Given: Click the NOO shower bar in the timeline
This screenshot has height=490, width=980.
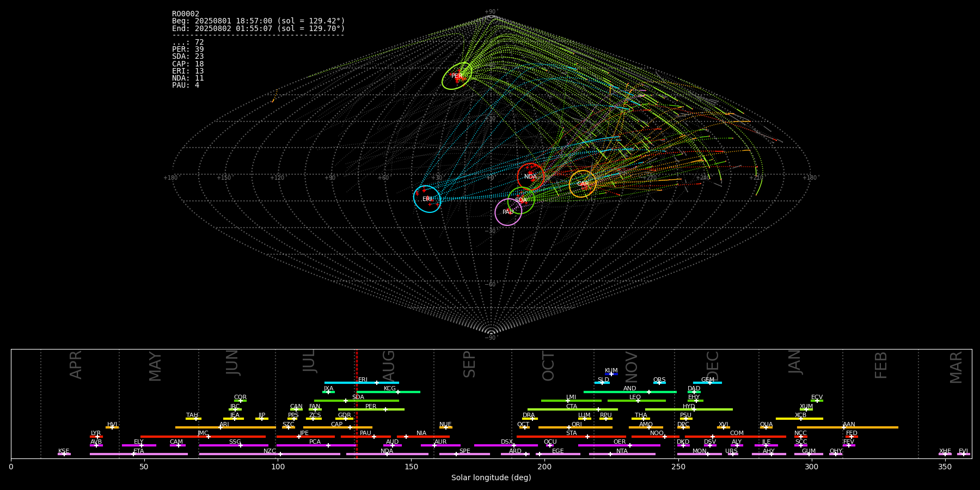Looking at the screenshot, I should [x=656, y=437].
